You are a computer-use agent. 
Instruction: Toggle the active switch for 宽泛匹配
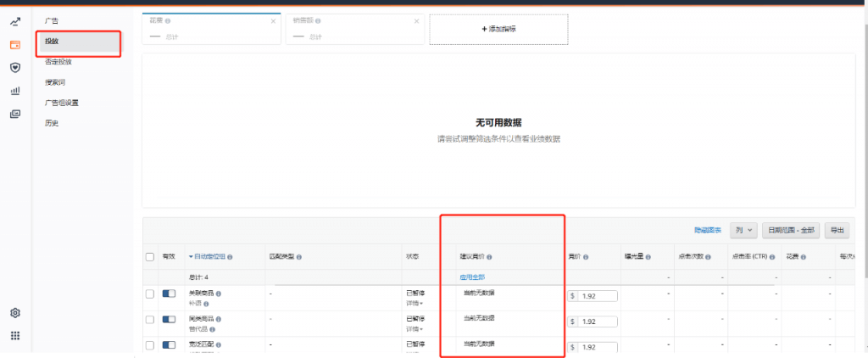(x=169, y=344)
